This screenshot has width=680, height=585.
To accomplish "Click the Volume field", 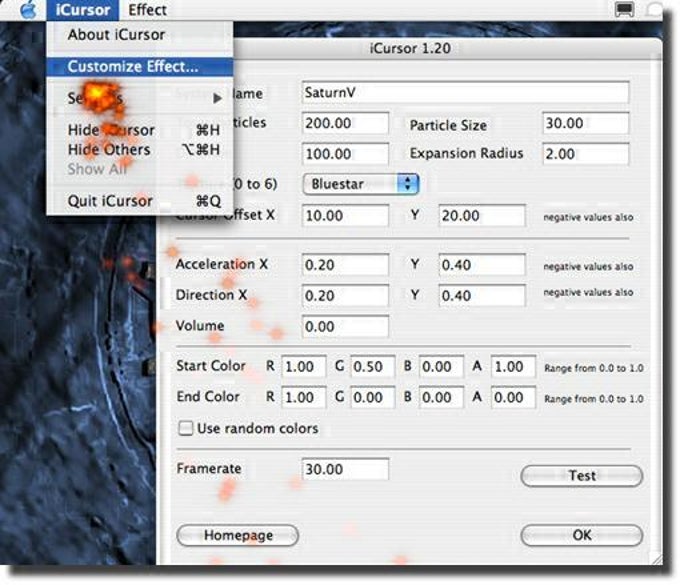I will coord(345,326).
